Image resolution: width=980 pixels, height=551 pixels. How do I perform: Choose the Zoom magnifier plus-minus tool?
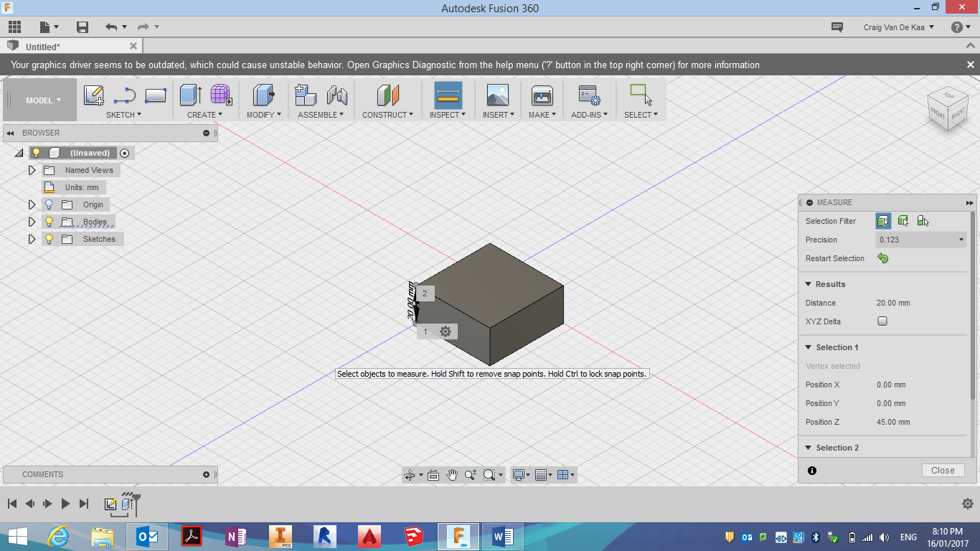(x=471, y=475)
